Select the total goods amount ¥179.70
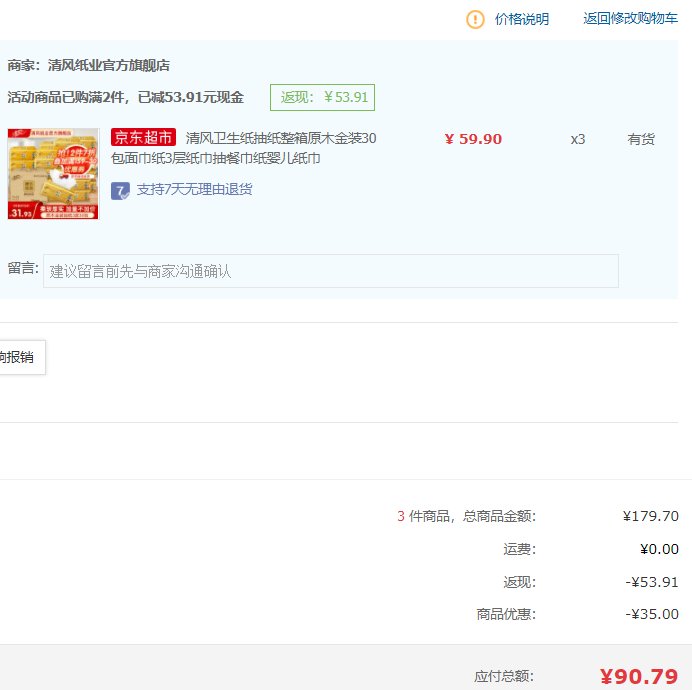Viewport: 692px width, 690px height. click(x=651, y=516)
